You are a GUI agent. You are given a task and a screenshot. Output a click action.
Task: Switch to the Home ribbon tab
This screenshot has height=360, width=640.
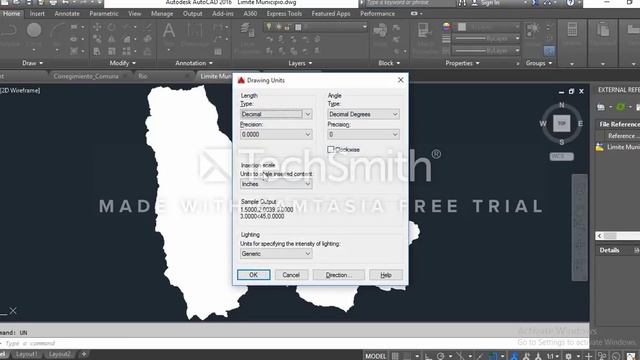pyautogui.click(x=11, y=13)
